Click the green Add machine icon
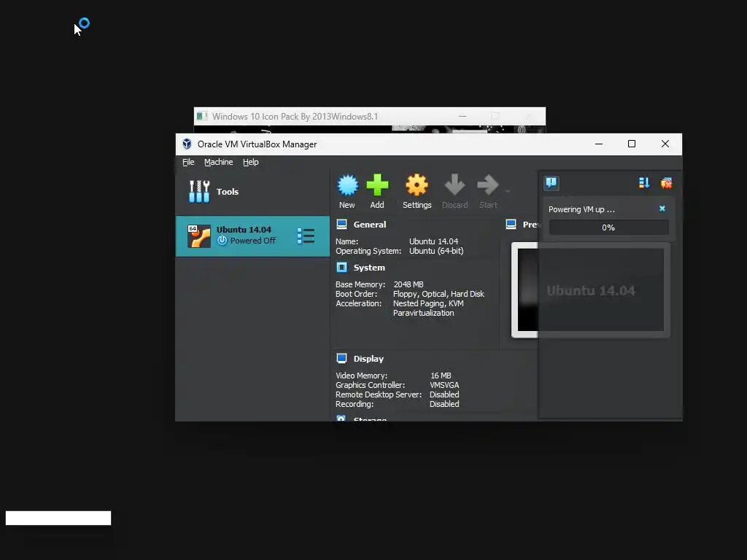This screenshot has height=560, width=747. pyautogui.click(x=377, y=185)
